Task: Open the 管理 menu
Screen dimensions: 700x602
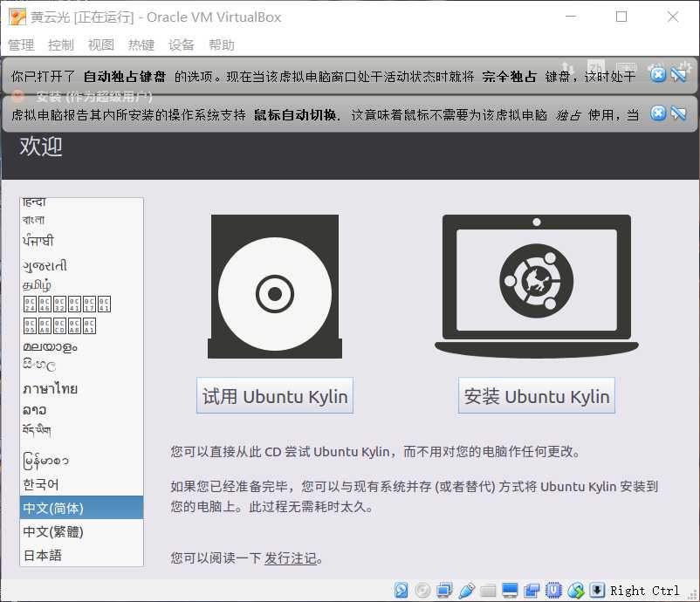Action: (x=21, y=45)
